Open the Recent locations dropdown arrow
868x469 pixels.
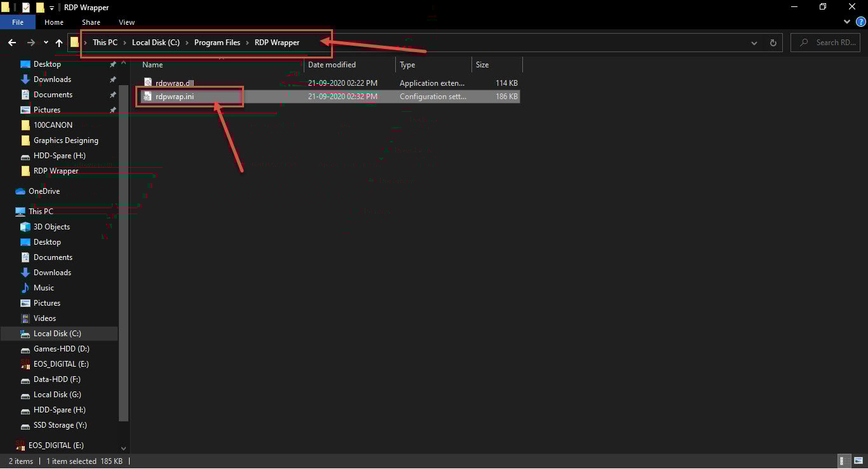point(46,43)
